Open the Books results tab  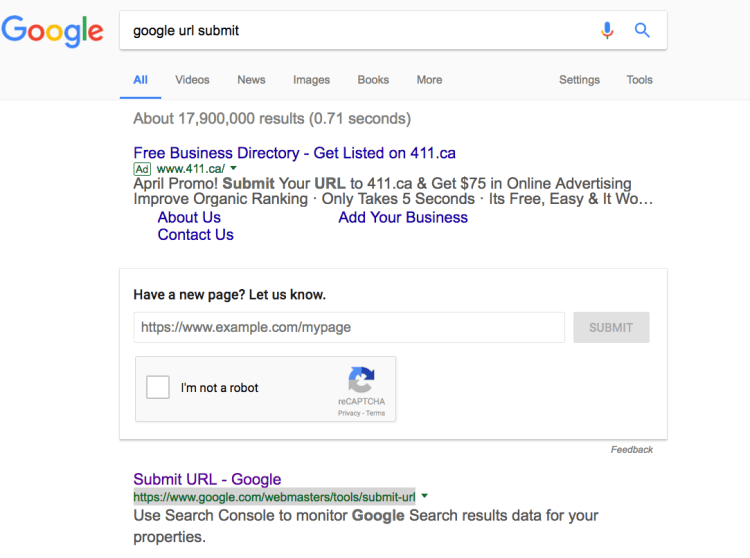tap(373, 80)
